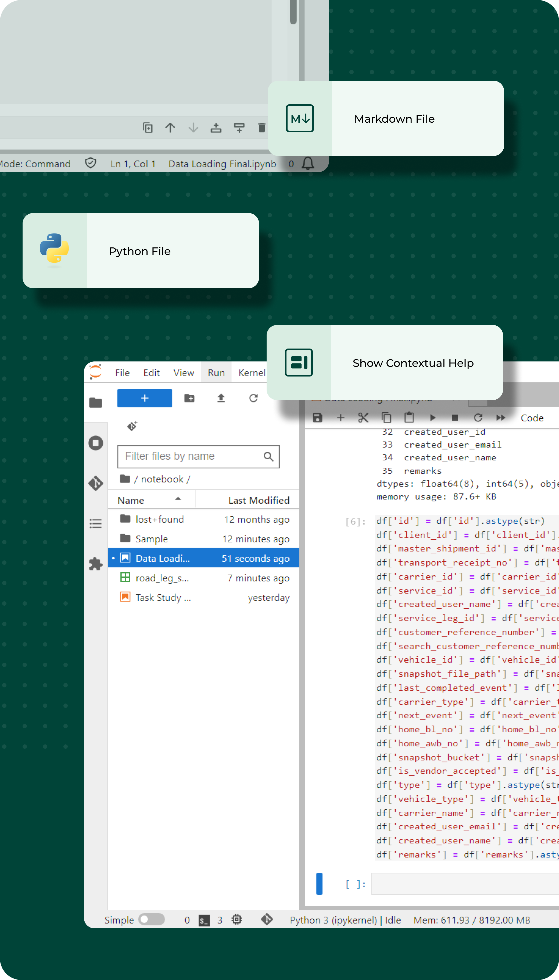Open the file browser sidebar tab
The image size is (559, 980).
click(x=96, y=403)
